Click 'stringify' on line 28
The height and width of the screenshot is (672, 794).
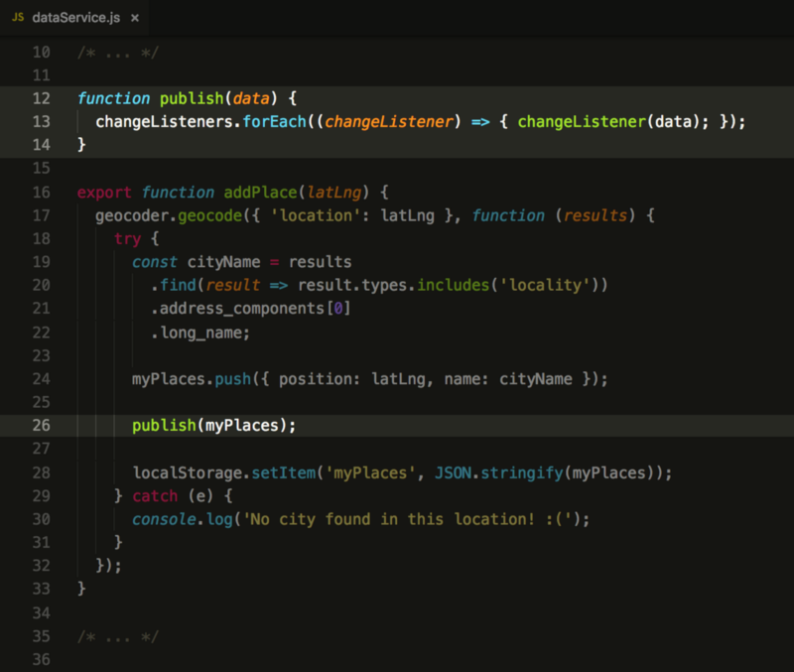coord(522,473)
